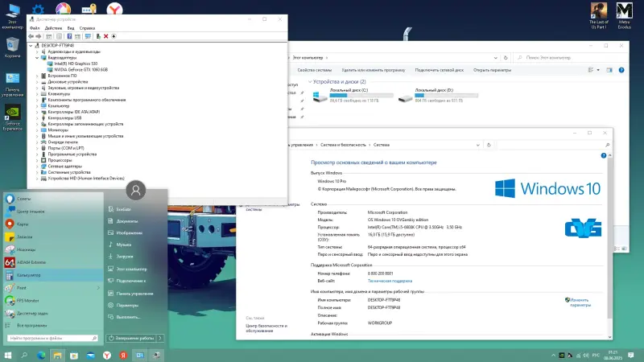644x362 pixels.
Task: Open the notification center icon on taskbar
Action: (x=631, y=356)
